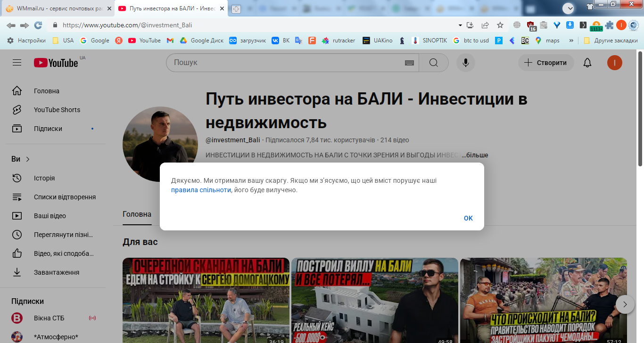This screenshot has height=343, width=644.
Task: Open the Google bookmark
Action: pos(95,41)
